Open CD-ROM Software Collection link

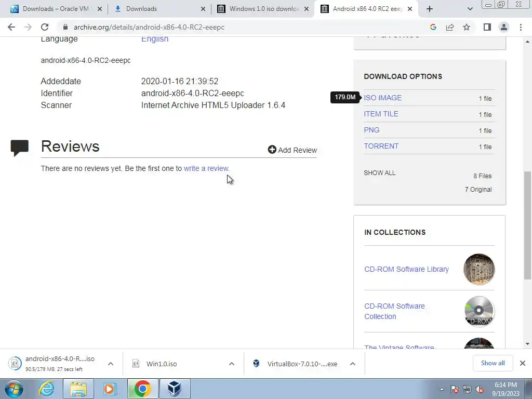coord(395,311)
